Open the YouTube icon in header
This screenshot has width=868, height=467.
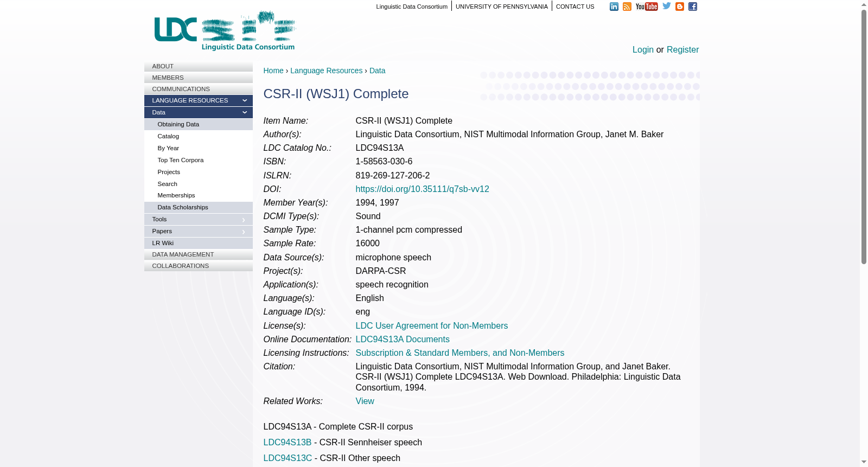pos(647,7)
